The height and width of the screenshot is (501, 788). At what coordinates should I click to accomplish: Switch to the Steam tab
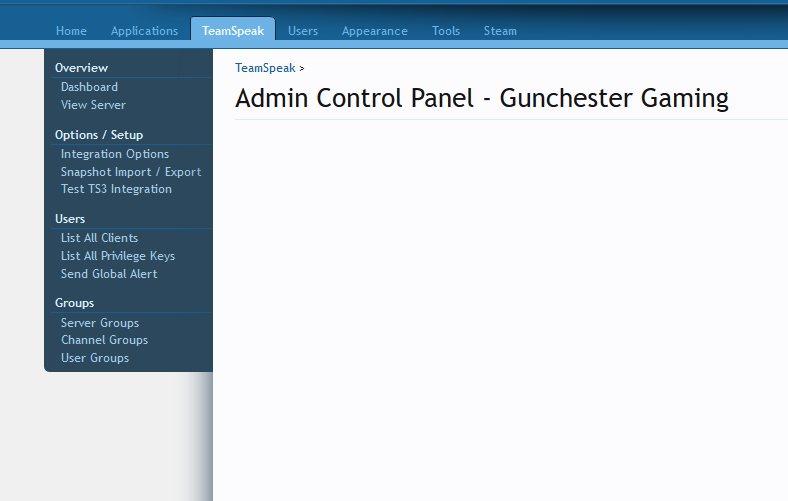[500, 31]
